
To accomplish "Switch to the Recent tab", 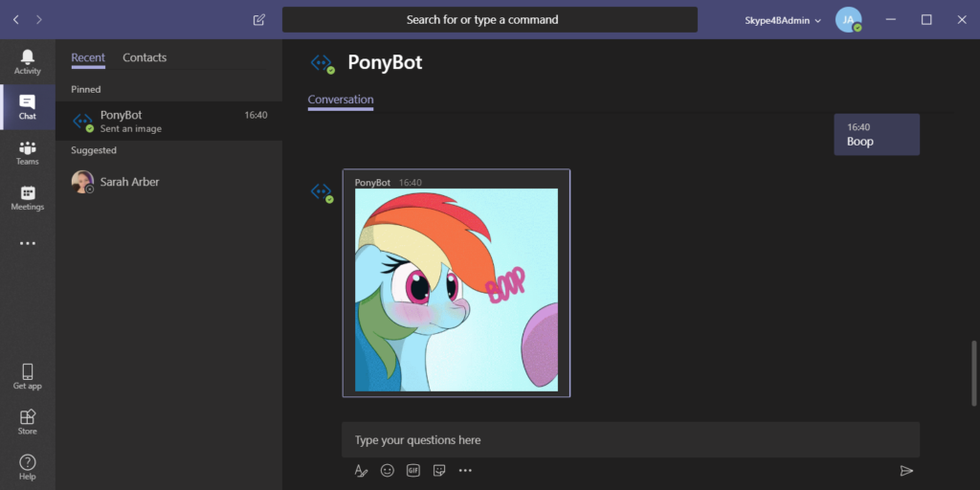I will click(88, 57).
